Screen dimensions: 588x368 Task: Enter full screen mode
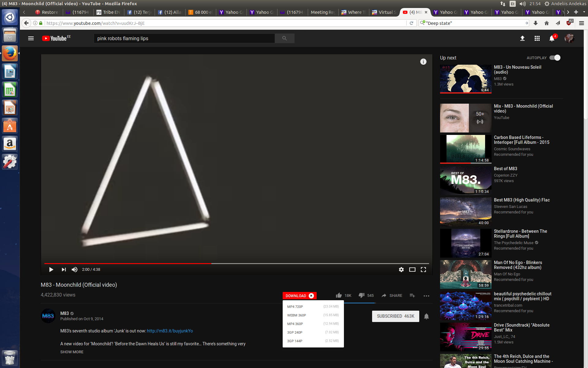[423, 270]
